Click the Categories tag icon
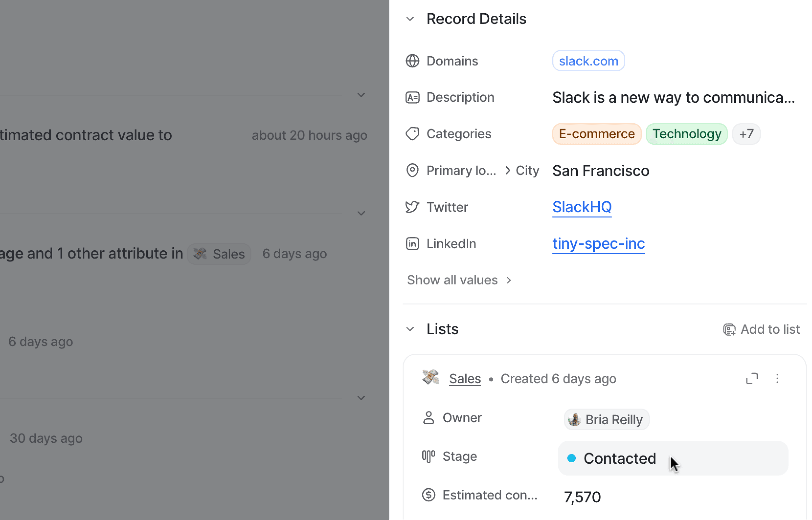Screen dimensions: 812x520 coord(412,134)
